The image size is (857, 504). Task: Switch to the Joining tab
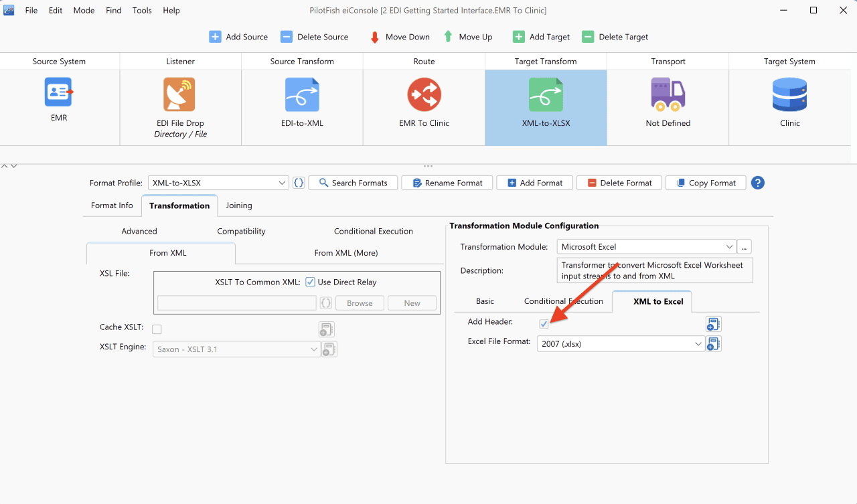point(239,205)
